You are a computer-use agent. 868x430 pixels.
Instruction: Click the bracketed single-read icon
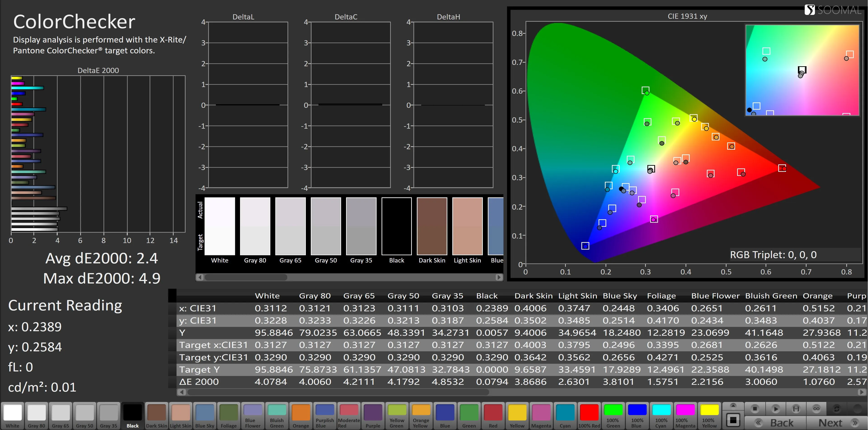(x=796, y=409)
